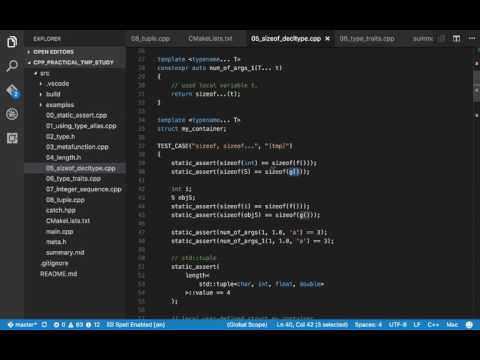This screenshot has width=480, height=360.
Task: Click the split editor icon
Action: 456,39
